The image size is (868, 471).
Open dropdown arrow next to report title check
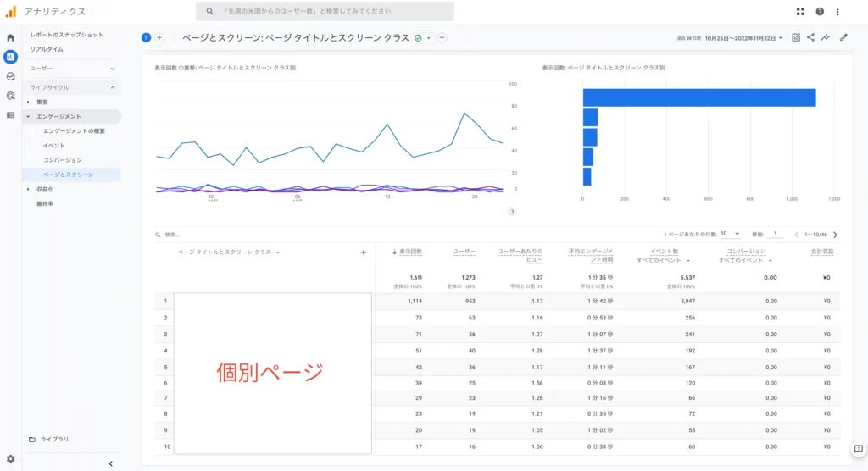(428, 38)
